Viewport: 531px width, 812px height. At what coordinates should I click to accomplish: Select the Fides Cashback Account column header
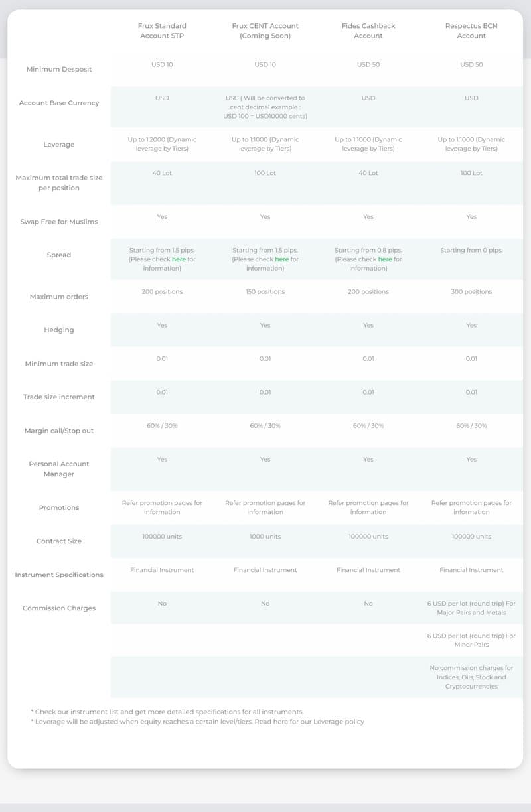(x=368, y=31)
